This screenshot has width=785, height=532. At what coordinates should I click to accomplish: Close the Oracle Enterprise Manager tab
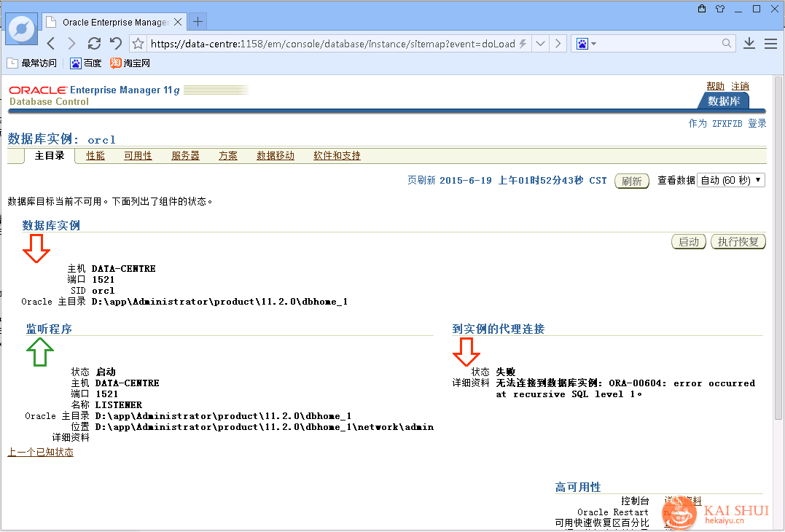point(178,22)
